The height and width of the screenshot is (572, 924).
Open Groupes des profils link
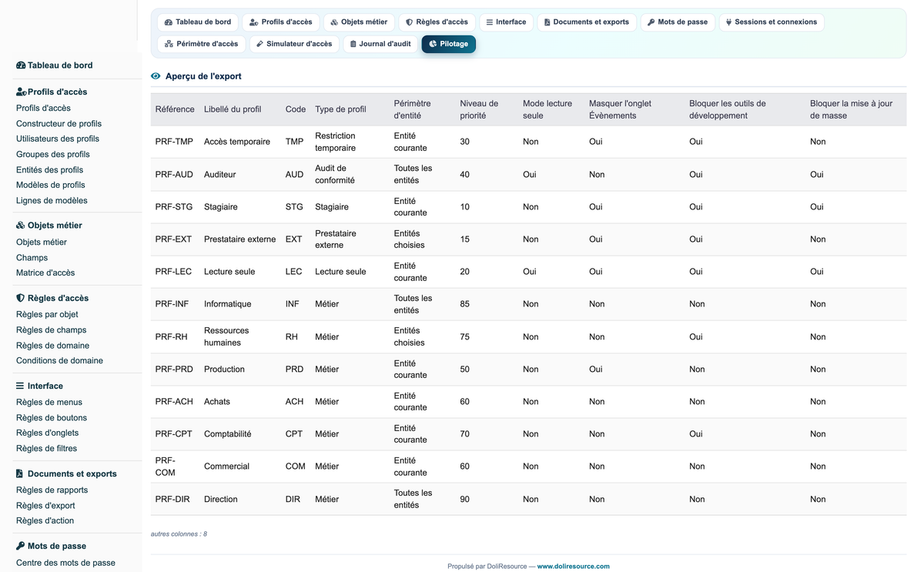(53, 154)
